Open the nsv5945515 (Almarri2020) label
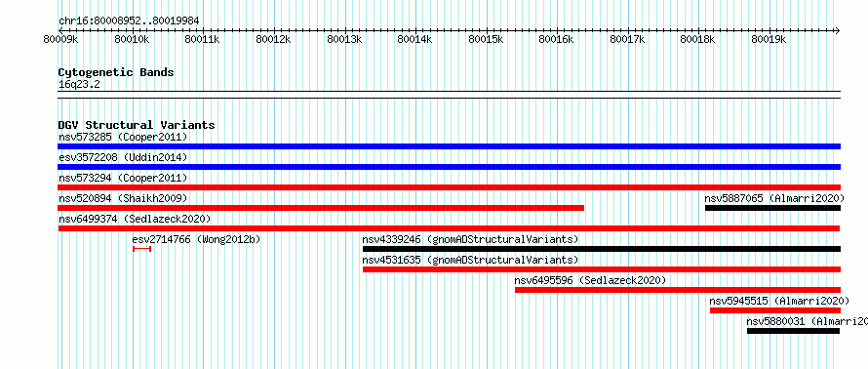The width and height of the screenshot is (868, 369). point(779,301)
